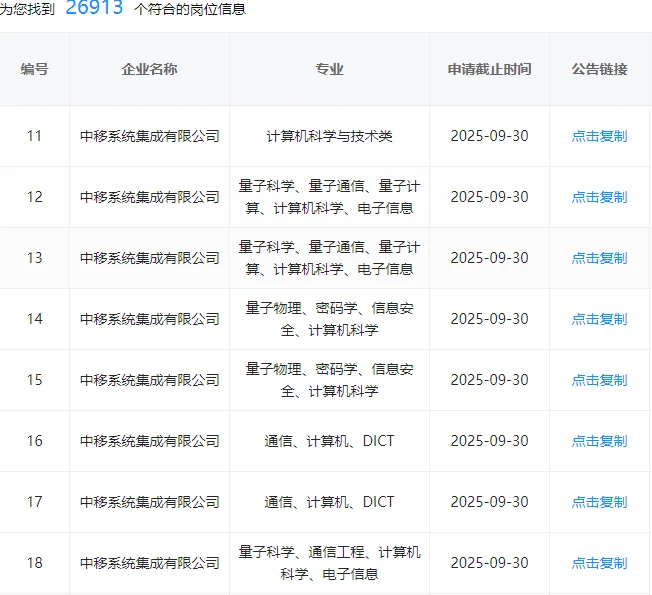The height and width of the screenshot is (595, 652).
Task: Copy announcement link in row 16
Action: 599,441
